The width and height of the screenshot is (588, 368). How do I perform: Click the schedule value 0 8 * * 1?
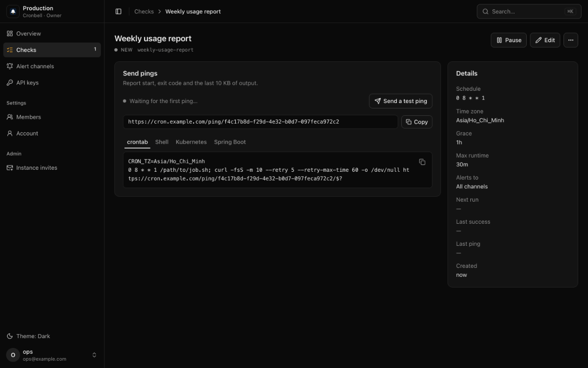[470, 98]
